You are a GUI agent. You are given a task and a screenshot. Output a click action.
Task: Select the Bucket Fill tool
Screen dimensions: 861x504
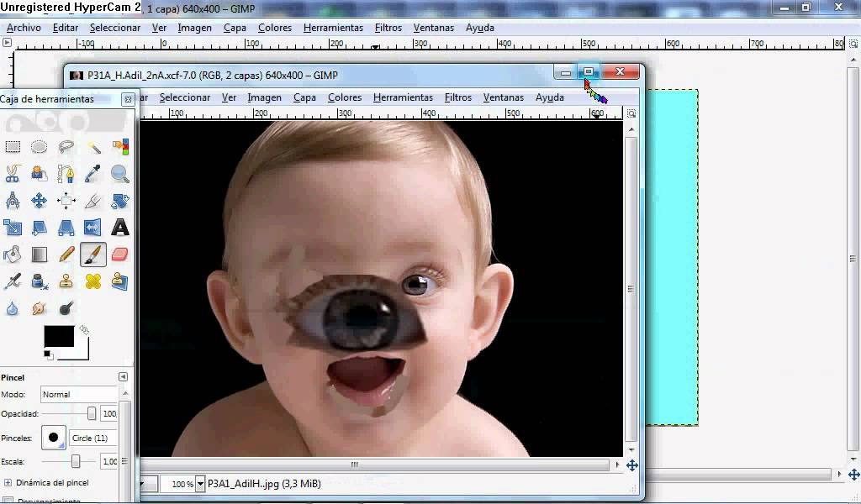coord(13,255)
